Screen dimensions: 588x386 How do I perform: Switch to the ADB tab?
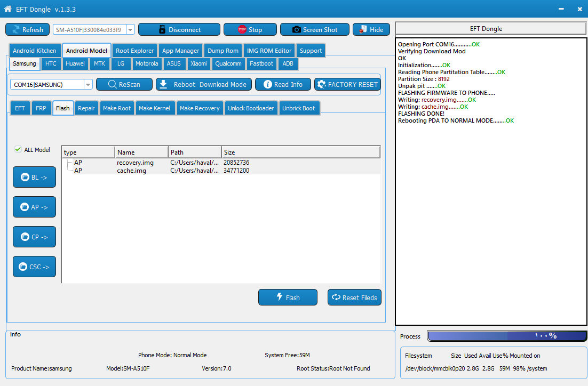coord(288,63)
